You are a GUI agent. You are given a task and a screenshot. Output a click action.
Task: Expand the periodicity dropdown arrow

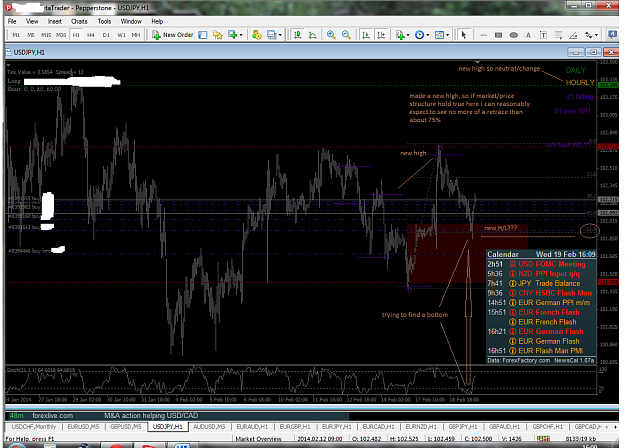428,35
